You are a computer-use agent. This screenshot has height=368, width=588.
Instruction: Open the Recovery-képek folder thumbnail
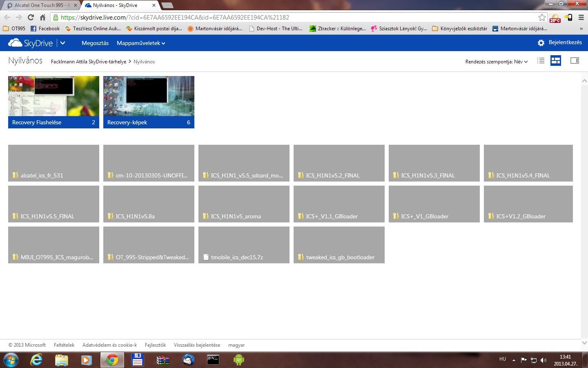tap(149, 102)
